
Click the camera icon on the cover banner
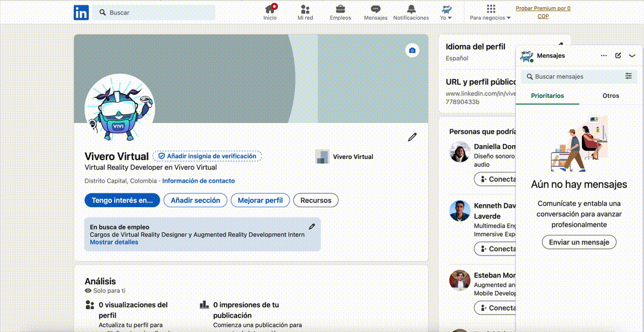tap(413, 51)
